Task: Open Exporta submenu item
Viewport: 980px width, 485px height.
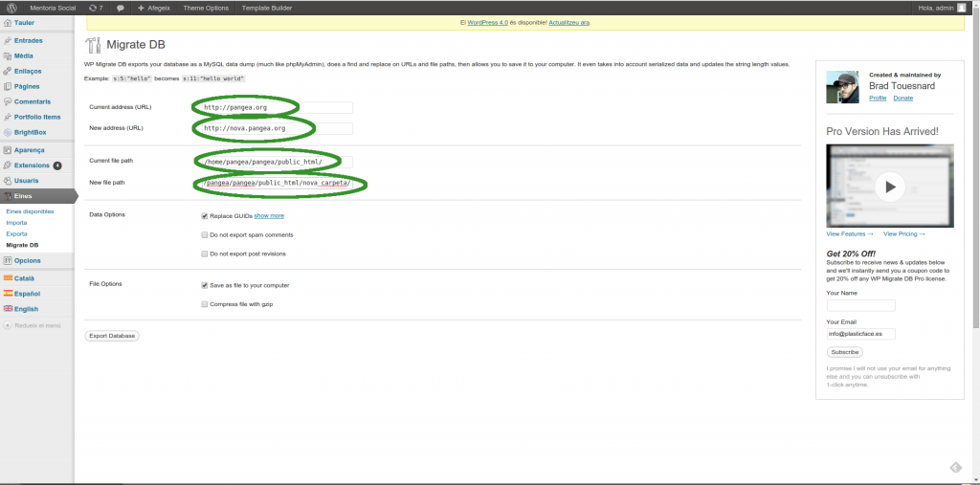Action: click(16, 233)
